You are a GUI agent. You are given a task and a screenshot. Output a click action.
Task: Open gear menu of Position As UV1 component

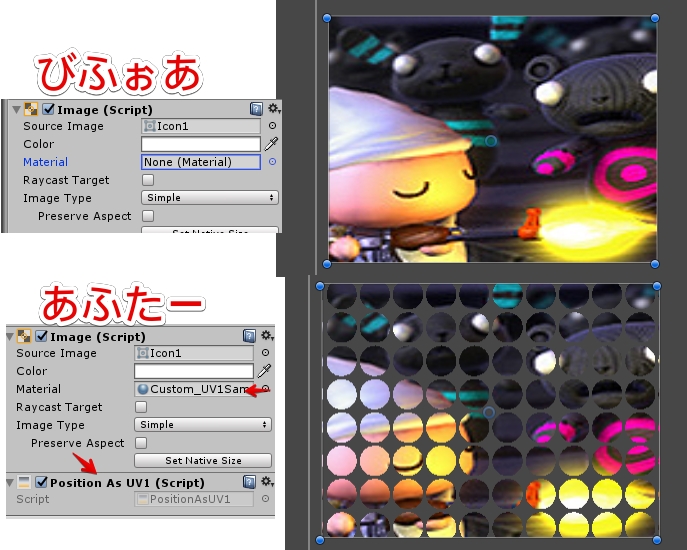267,482
